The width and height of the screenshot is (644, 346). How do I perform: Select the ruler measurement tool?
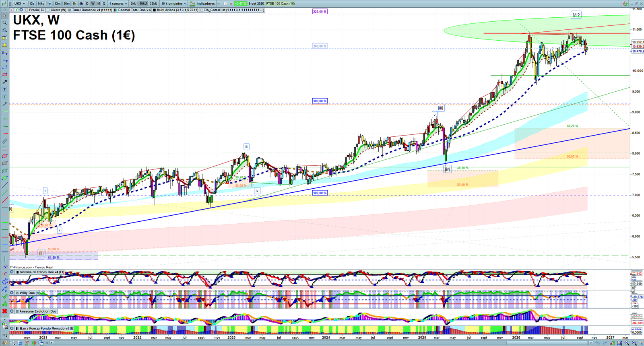[5, 141]
